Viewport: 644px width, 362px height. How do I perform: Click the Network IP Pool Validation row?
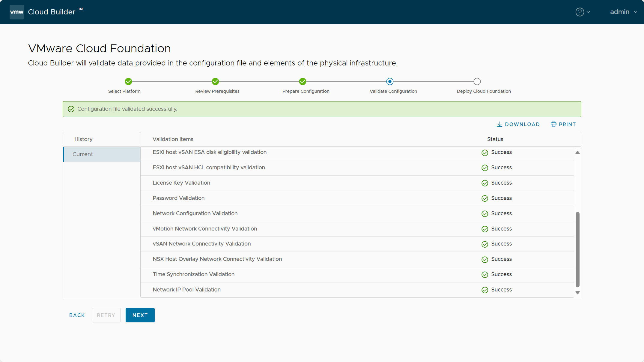coord(357,290)
